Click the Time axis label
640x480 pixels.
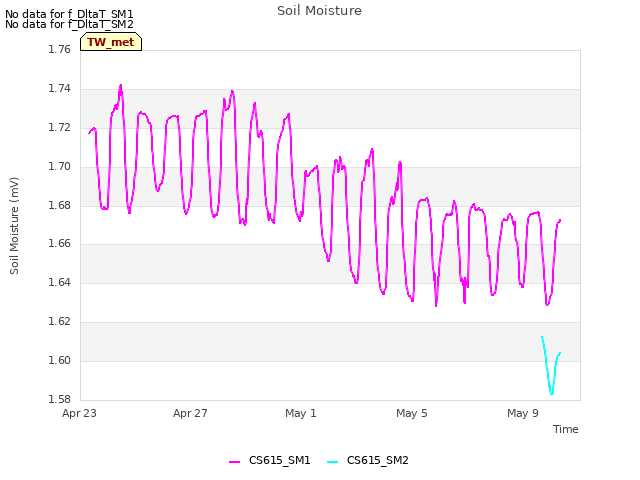[x=565, y=429]
